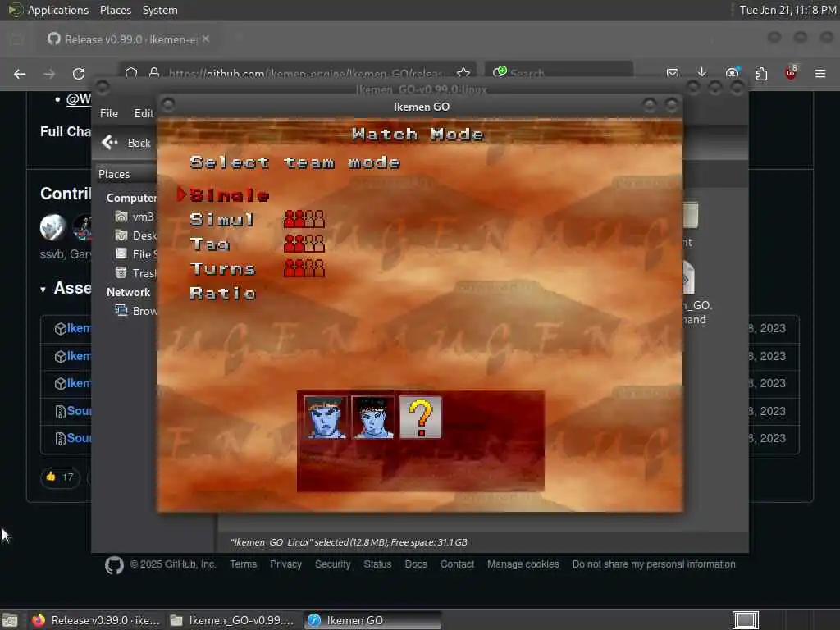Collapse the Assets section triangle on GitHub
840x630 pixels.
tap(43, 290)
